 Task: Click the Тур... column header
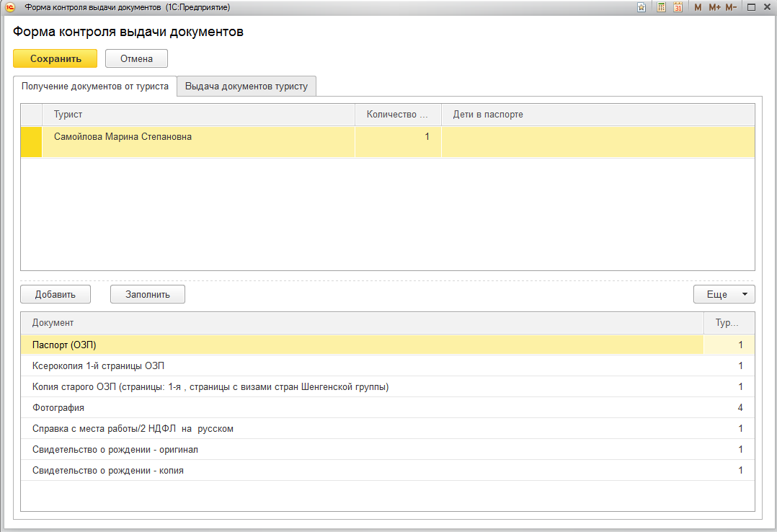pos(729,323)
